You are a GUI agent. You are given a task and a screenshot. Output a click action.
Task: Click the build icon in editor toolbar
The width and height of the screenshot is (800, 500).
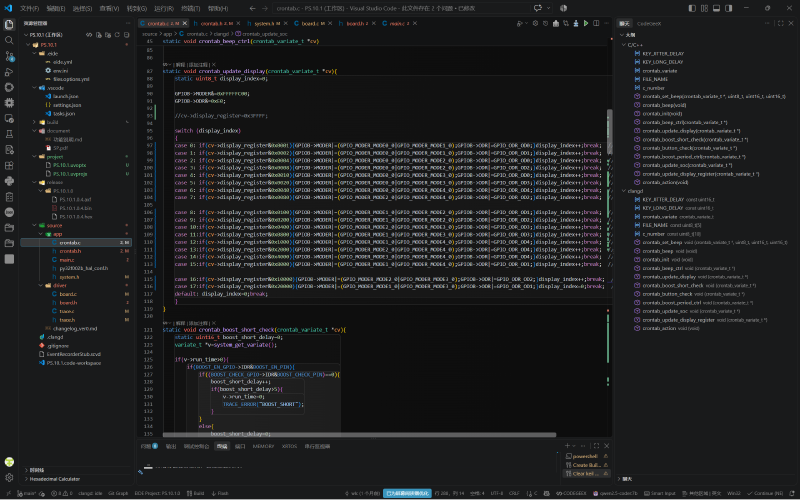(x=556, y=23)
